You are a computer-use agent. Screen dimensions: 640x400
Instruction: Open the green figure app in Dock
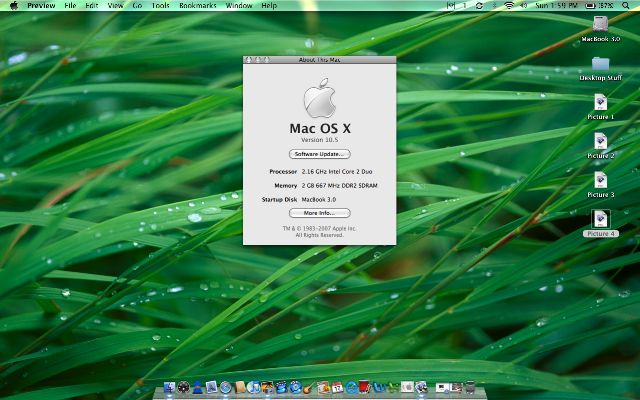point(393,387)
